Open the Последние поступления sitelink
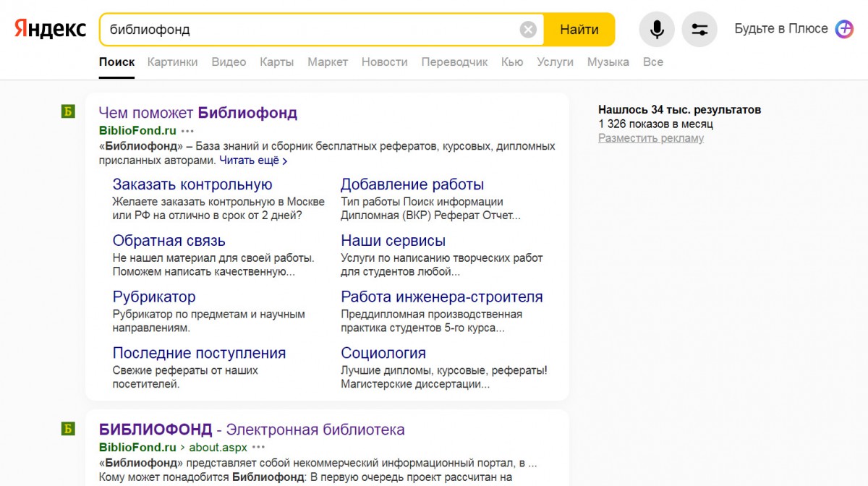Image resolution: width=868 pixels, height=486 pixels. coord(199,354)
